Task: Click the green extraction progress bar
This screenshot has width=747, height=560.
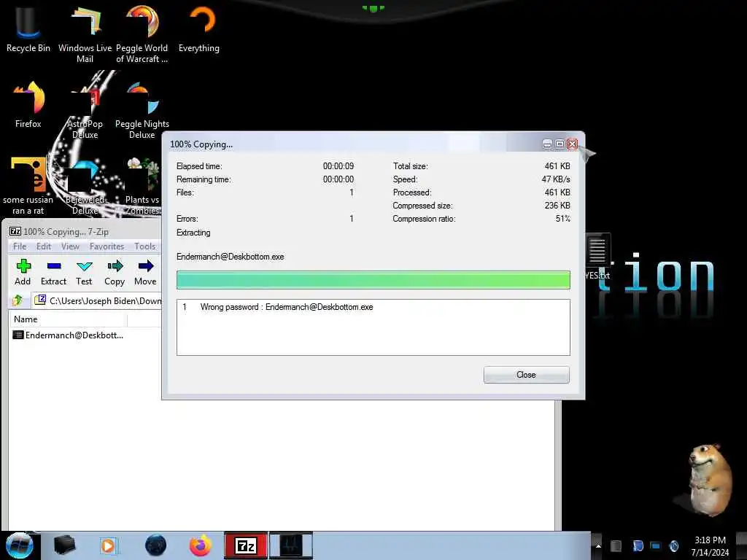Action: tap(373, 280)
